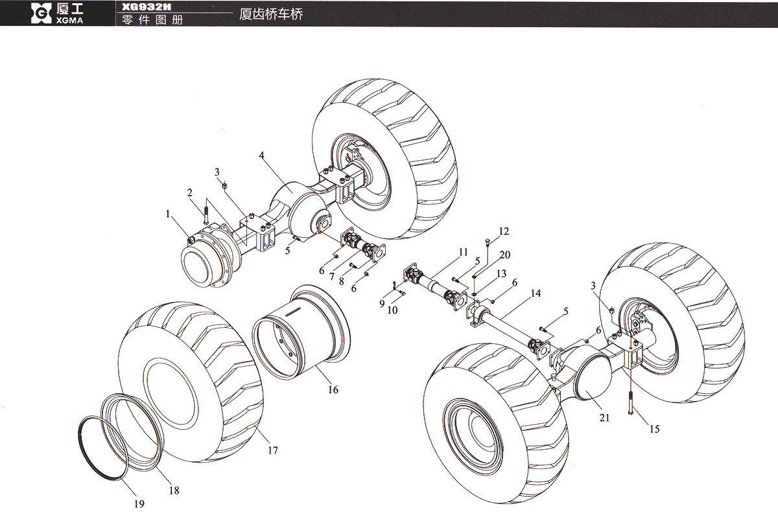
Task: Click callout number 15 below the long bolt
Action: click(654, 429)
